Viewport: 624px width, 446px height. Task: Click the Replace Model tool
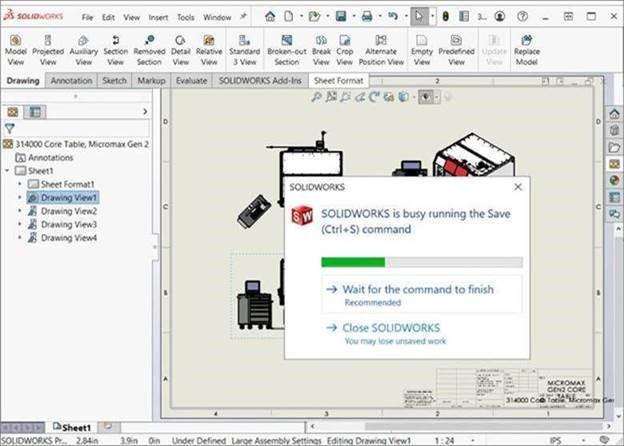point(526,50)
